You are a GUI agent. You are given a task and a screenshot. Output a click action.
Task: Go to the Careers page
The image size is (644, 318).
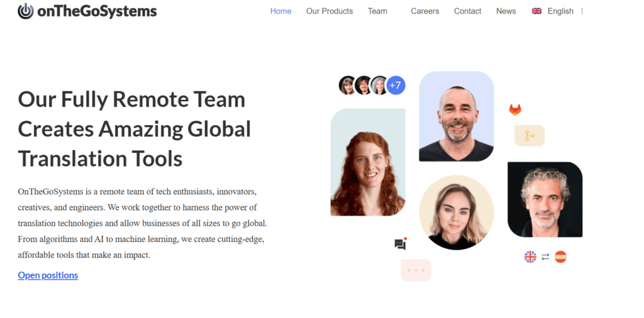[425, 11]
